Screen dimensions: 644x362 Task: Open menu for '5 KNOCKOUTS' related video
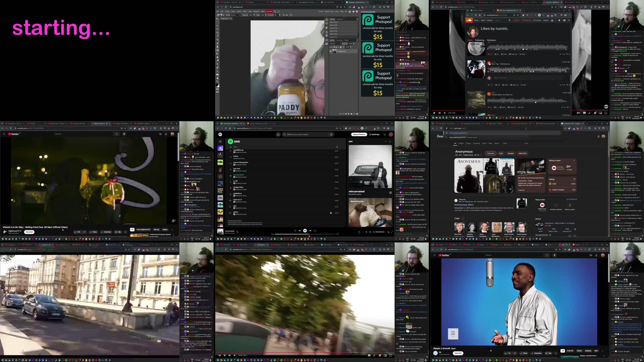click(174, 235)
